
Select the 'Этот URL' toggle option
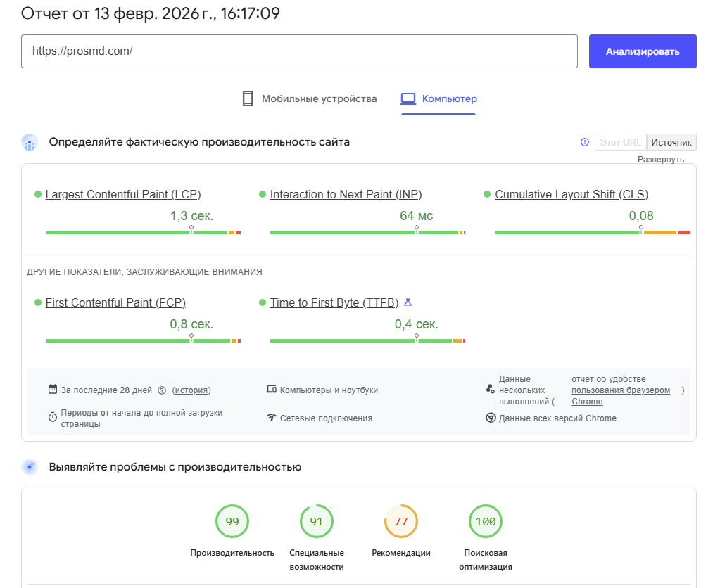click(x=619, y=141)
